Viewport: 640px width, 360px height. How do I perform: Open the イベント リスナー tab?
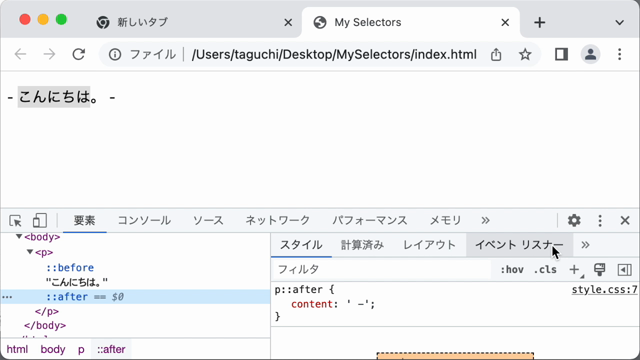(519, 245)
